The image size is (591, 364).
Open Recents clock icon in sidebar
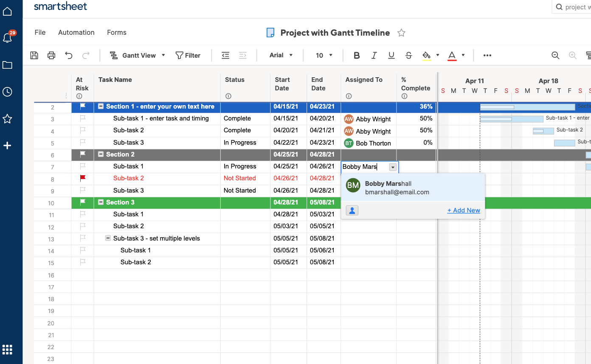coord(8,92)
